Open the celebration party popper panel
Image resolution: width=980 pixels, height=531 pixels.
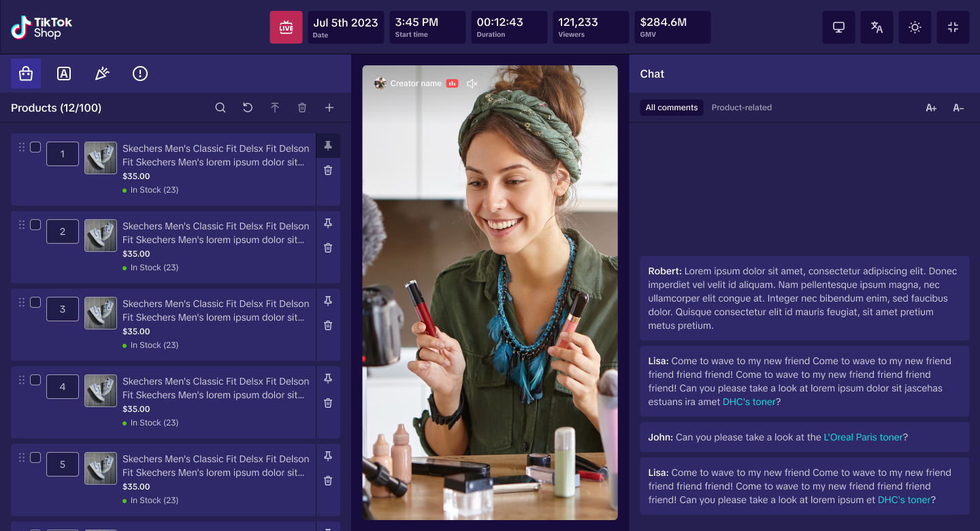pyautogui.click(x=102, y=74)
